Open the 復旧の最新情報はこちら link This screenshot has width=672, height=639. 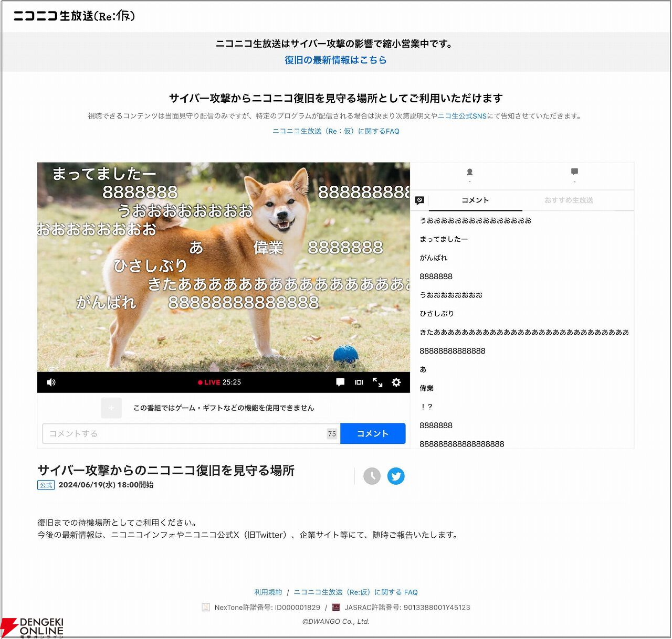335,60
